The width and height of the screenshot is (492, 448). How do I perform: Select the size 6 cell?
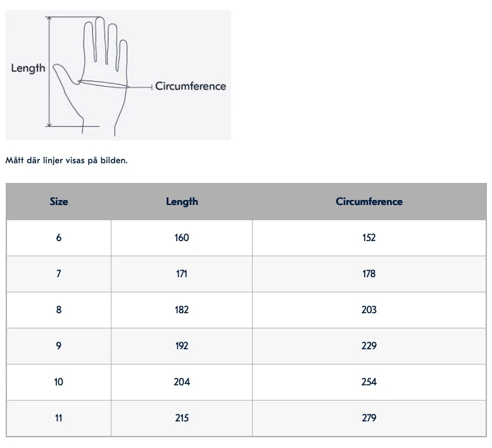(59, 238)
